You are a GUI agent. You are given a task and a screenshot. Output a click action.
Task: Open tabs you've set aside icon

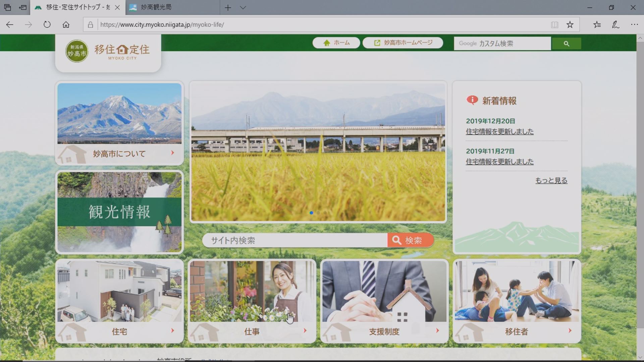7,7
